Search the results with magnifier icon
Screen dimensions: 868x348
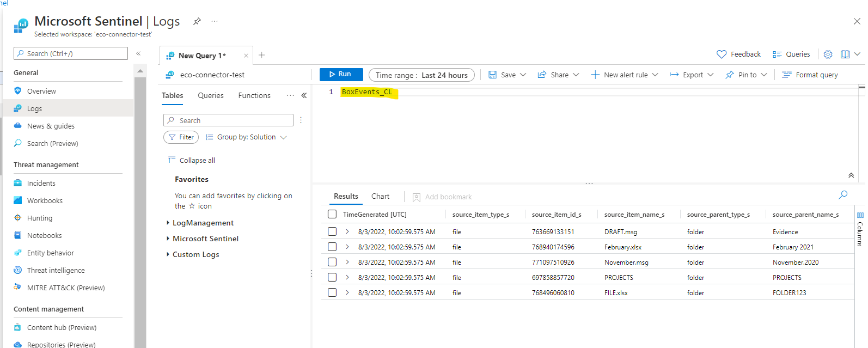843,194
